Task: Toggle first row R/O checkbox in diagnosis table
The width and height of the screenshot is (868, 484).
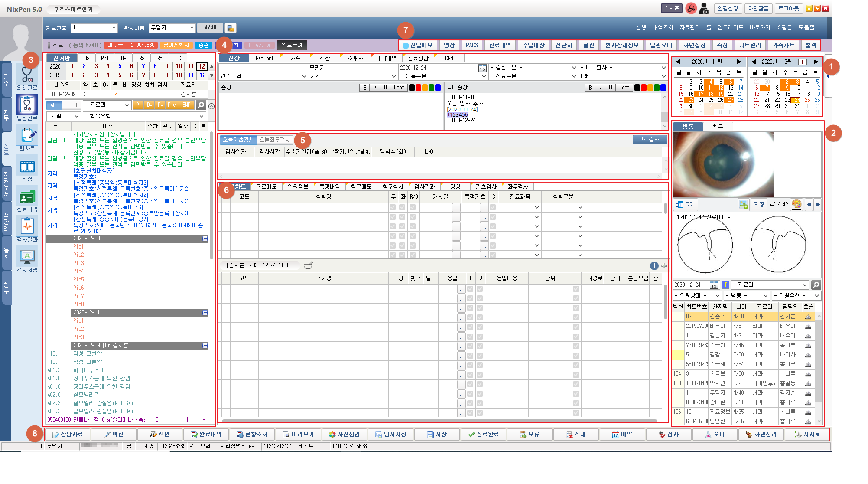Action: pyautogui.click(x=413, y=207)
